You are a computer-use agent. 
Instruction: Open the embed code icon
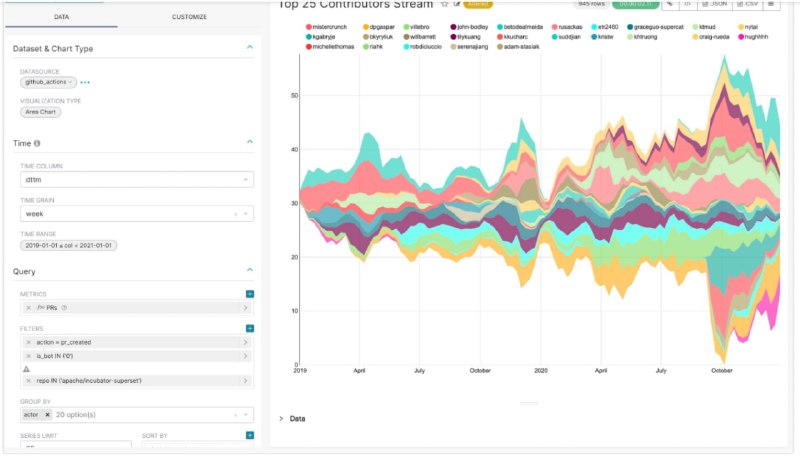coord(687,4)
